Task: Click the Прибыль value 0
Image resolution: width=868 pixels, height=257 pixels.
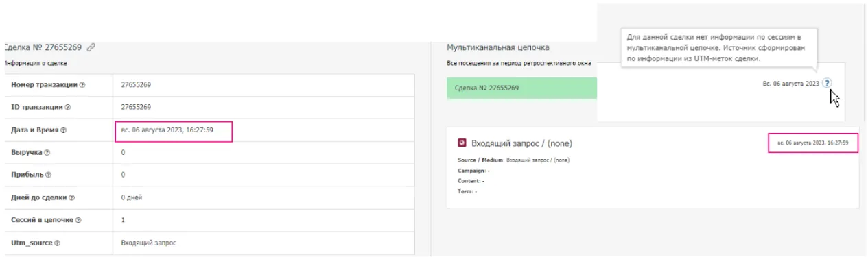Action: pyautogui.click(x=123, y=175)
